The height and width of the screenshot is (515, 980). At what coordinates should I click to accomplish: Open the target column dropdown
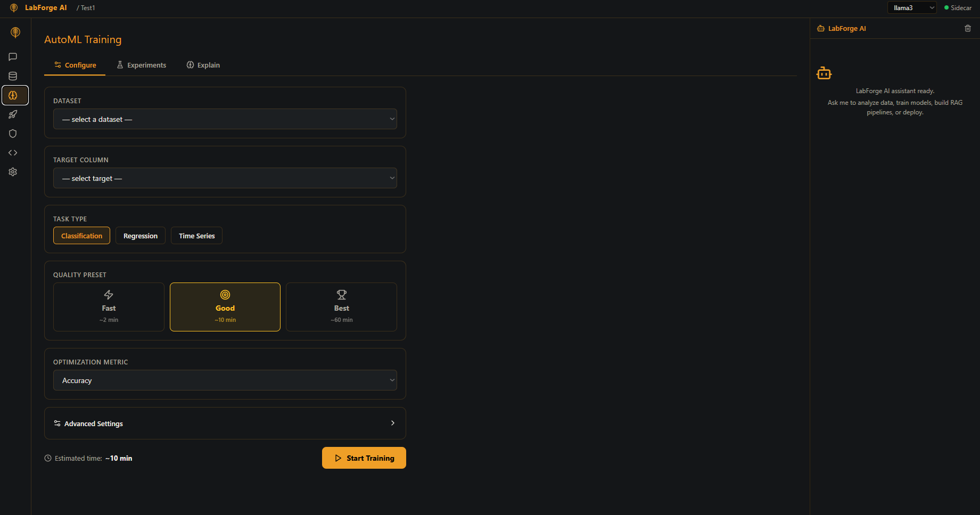point(225,178)
